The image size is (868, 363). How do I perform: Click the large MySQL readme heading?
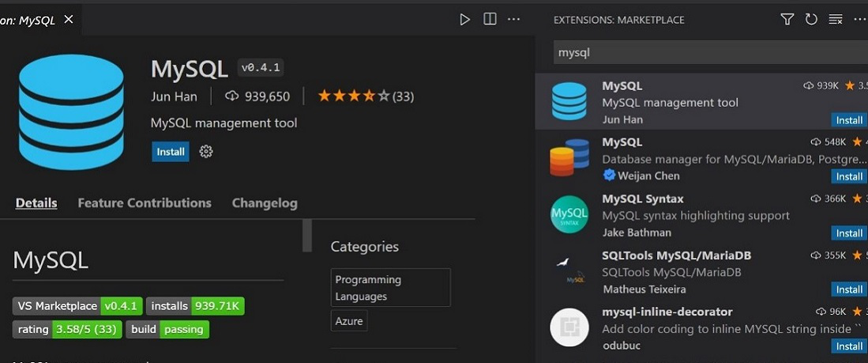51,260
